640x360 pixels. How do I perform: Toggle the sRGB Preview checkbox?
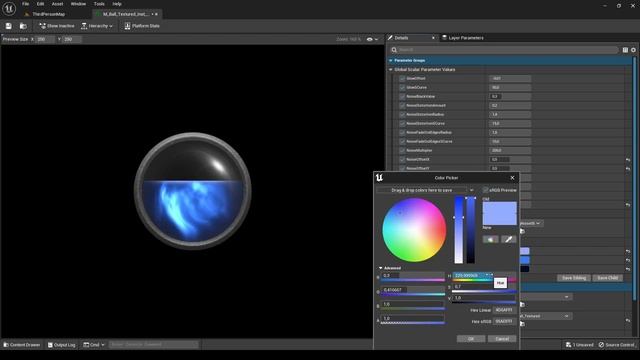(x=486, y=190)
